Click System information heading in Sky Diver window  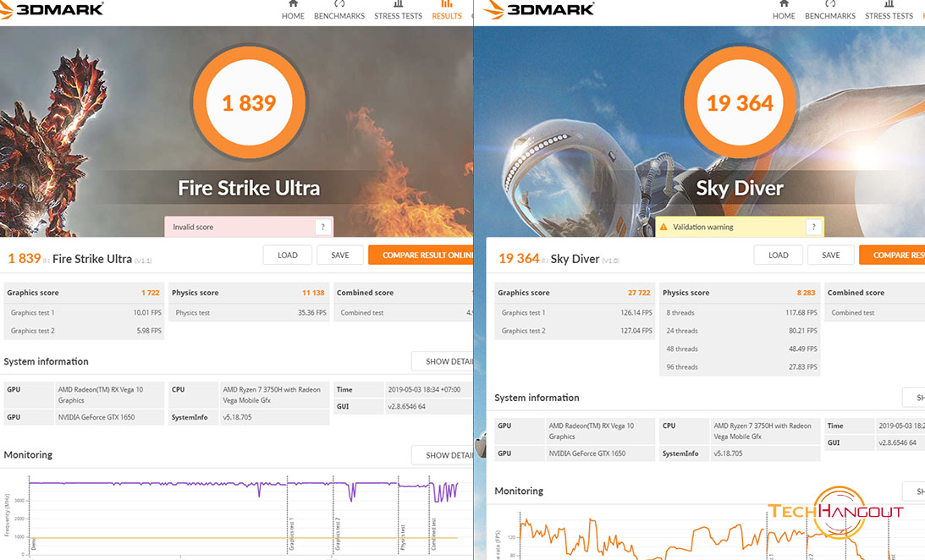537,398
